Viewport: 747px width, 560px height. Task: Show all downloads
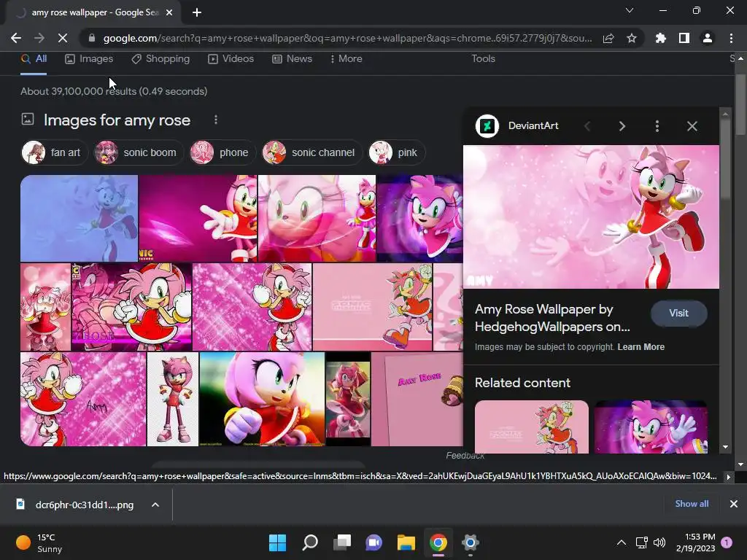tap(692, 504)
